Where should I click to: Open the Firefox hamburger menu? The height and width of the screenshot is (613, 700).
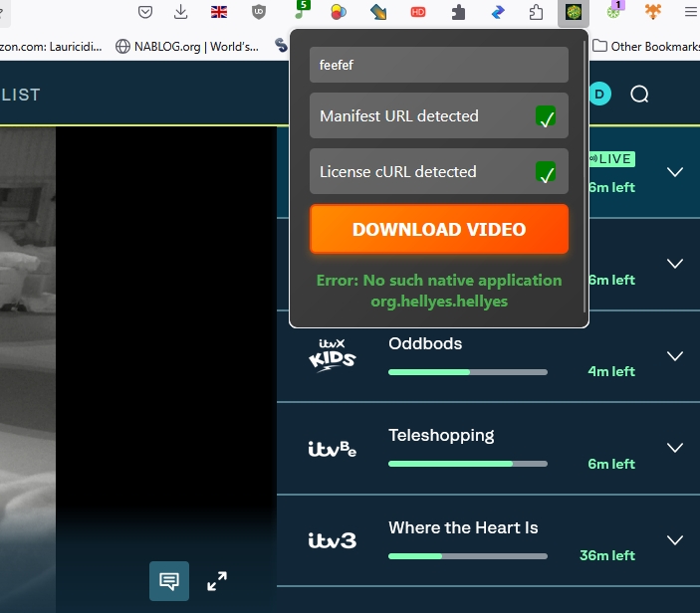691,12
